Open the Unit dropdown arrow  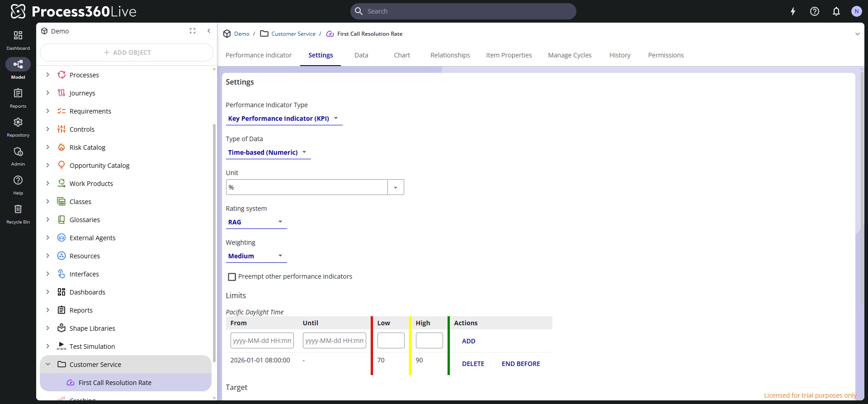(396, 187)
